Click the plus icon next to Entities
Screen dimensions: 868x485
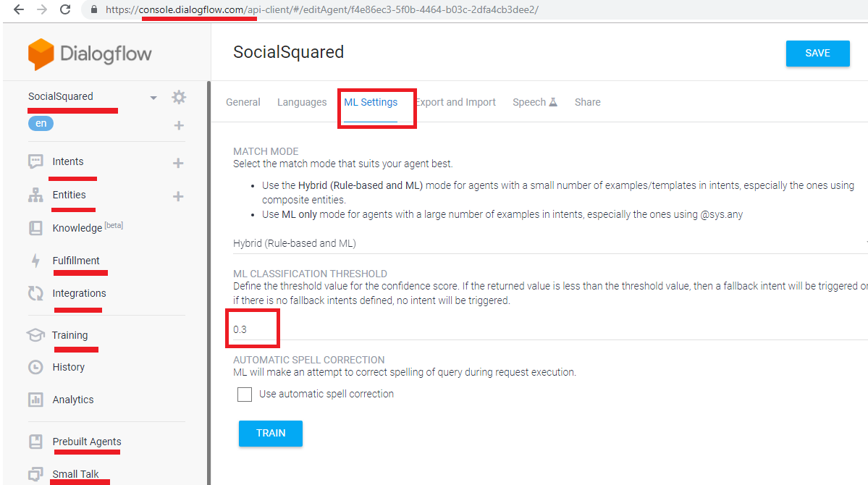click(178, 196)
